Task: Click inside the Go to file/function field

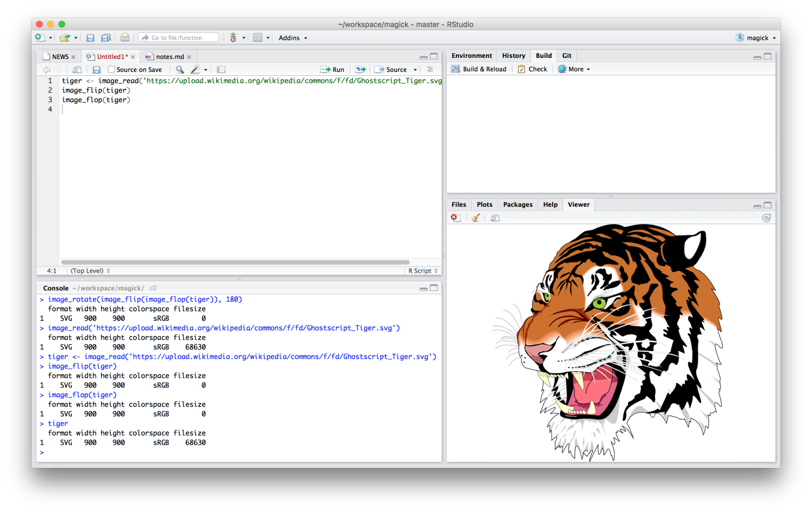Action: pos(179,37)
